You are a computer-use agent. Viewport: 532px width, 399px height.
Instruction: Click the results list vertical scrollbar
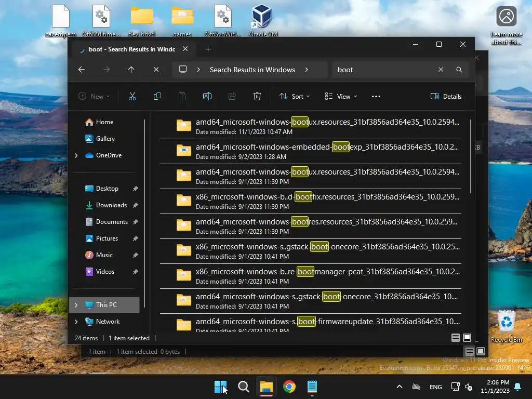tap(471, 156)
